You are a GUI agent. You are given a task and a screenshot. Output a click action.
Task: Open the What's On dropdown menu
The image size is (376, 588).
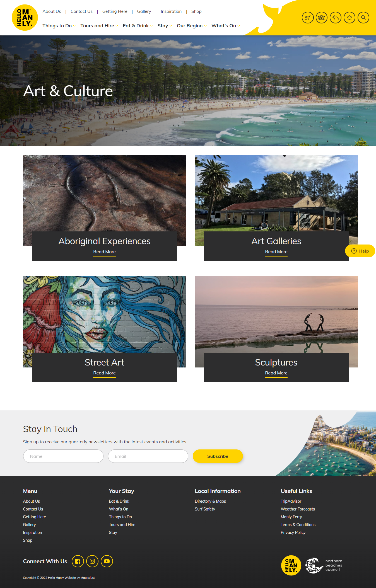(226, 26)
